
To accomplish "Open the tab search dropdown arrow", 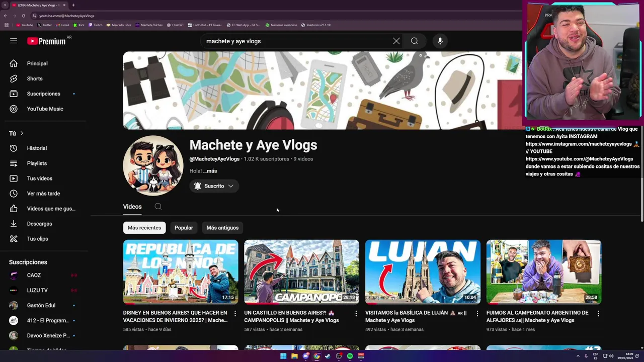I will tap(5, 5).
